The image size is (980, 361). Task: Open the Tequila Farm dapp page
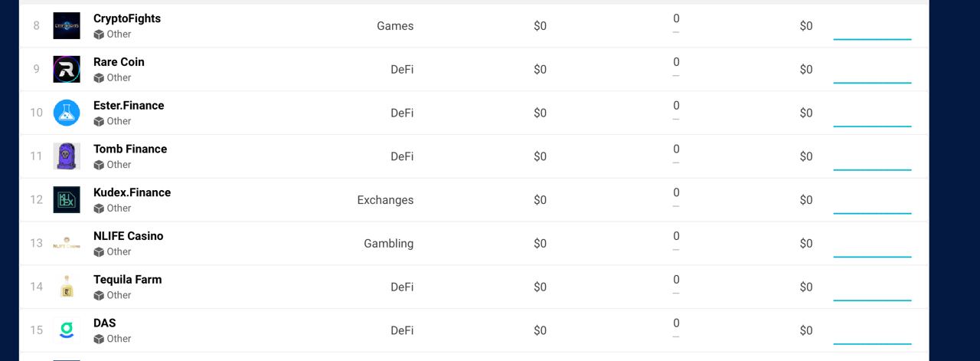127,280
